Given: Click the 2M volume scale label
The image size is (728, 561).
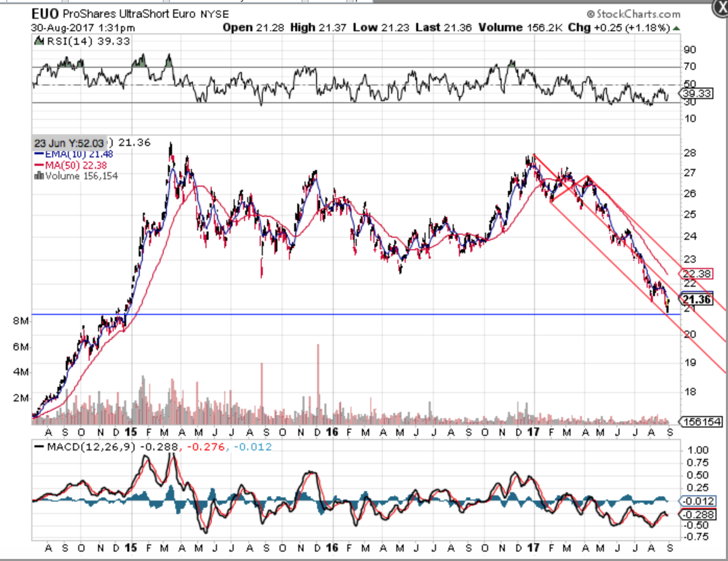Looking at the screenshot, I should coord(21,398).
